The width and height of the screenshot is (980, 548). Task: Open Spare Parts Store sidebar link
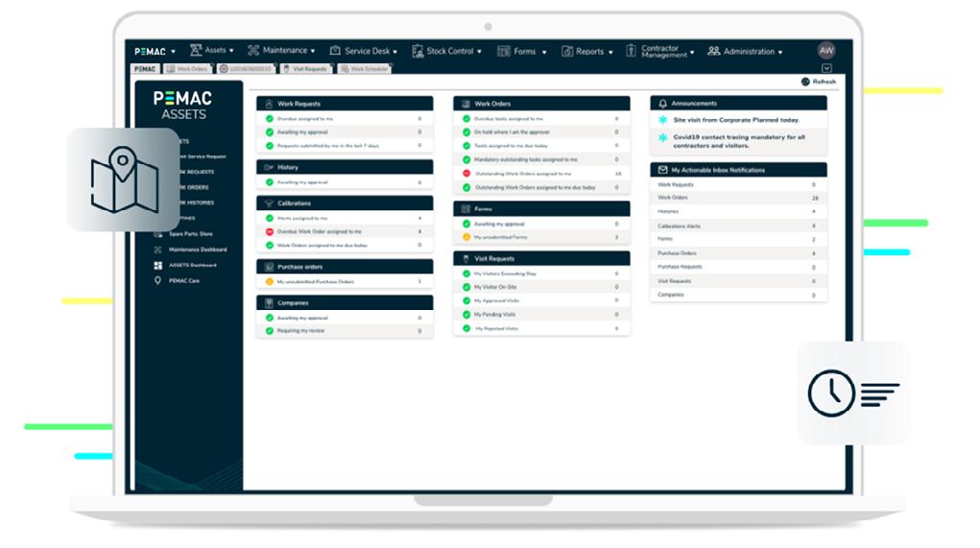(x=191, y=234)
